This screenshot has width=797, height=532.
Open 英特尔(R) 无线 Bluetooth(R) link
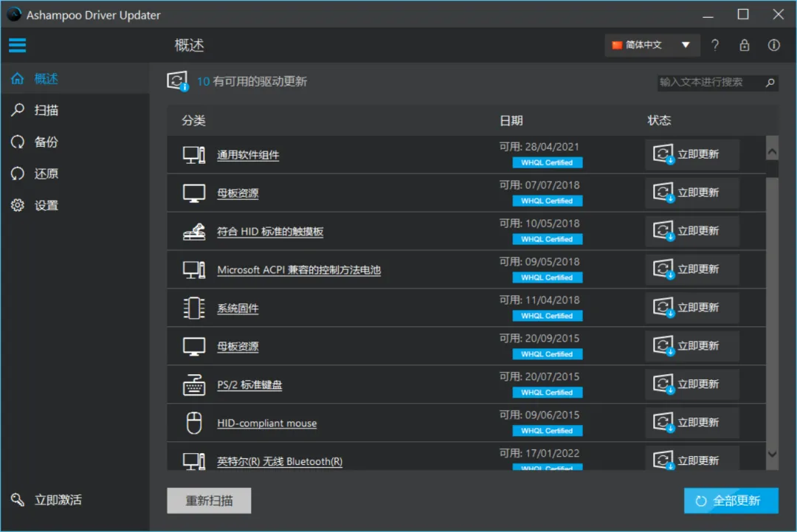pyautogui.click(x=280, y=461)
